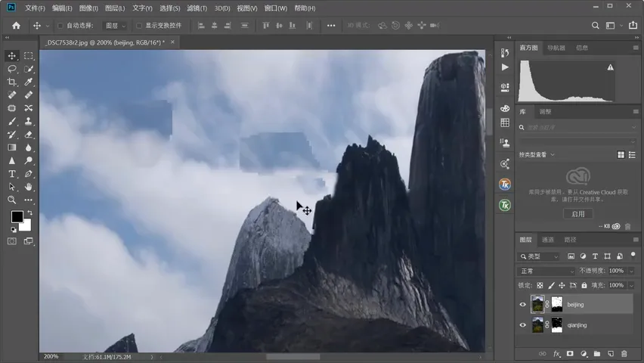Select the Brush tool

[12, 121]
